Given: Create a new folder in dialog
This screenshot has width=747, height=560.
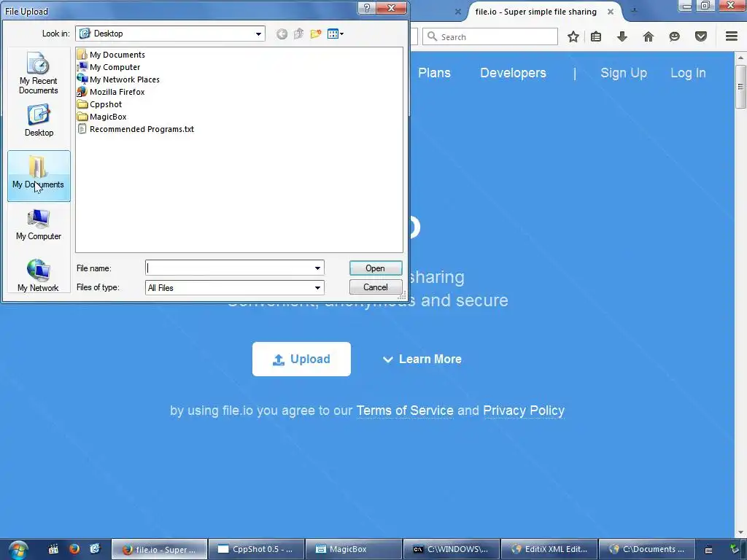Looking at the screenshot, I should (x=315, y=34).
